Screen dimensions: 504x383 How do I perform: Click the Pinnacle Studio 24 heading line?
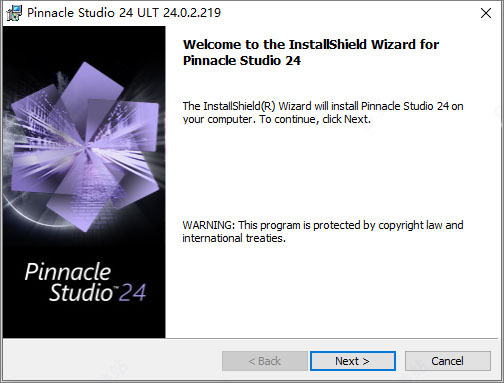click(x=242, y=61)
